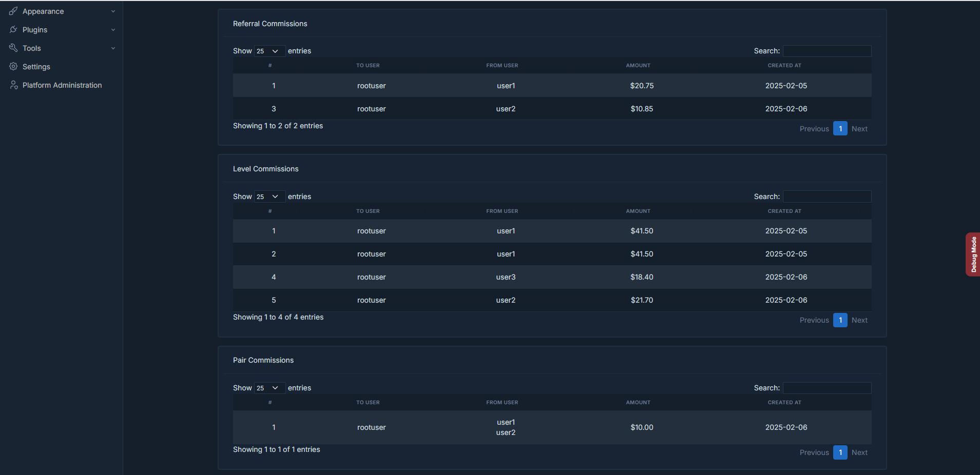Click the Level Commissions search field
Image resolution: width=980 pixels, height=475 pixels.
[x=827, y=196]
